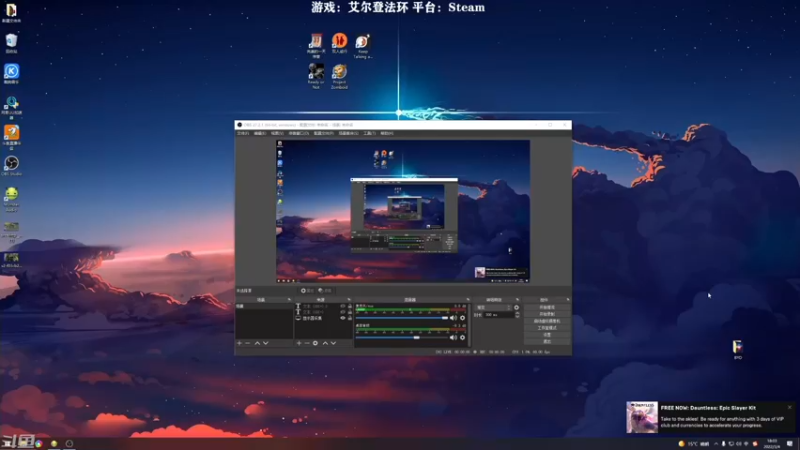Click the Studio Mode button
Viewport: 800px width, 450px height.
coord(547,328)
